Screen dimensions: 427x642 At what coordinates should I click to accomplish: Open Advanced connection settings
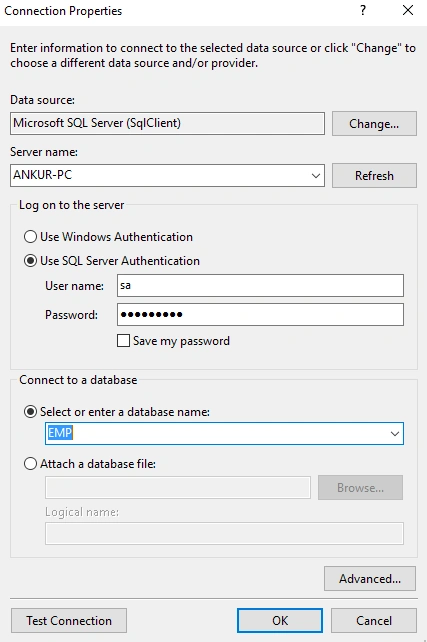[x=370, y=579]
